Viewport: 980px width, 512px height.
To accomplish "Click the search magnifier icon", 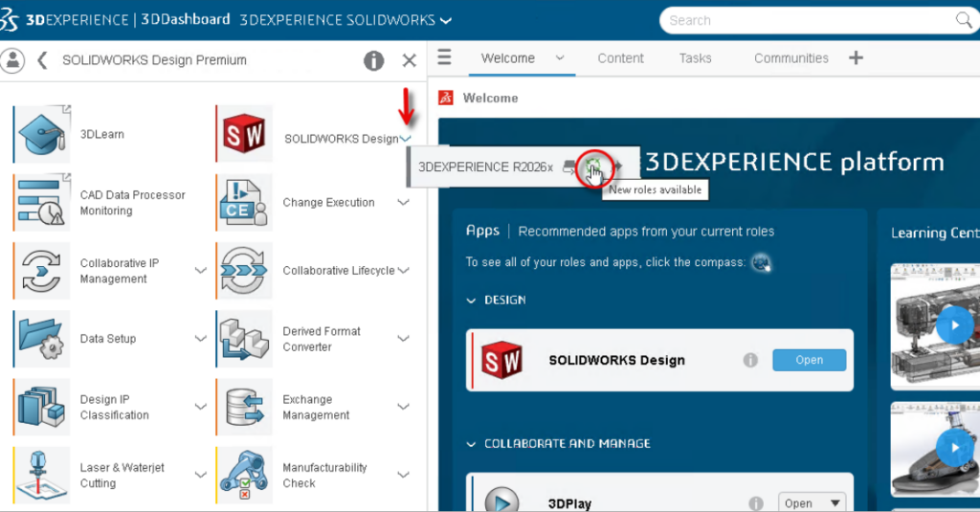I will pos(964,20).
